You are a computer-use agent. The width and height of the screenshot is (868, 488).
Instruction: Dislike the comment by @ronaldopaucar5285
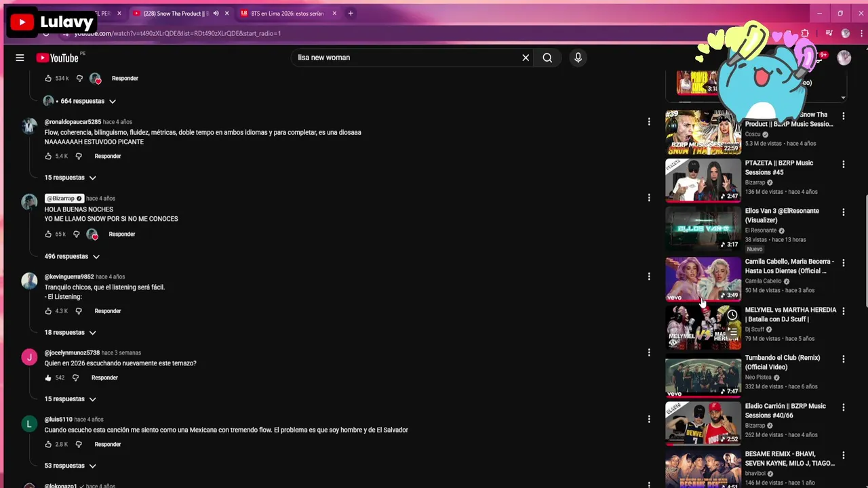point(79,156)
